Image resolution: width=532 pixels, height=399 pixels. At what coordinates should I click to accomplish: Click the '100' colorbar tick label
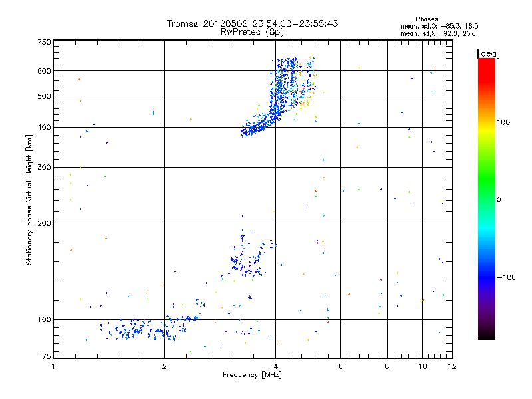pyautogui.click(x=503, y=122)
